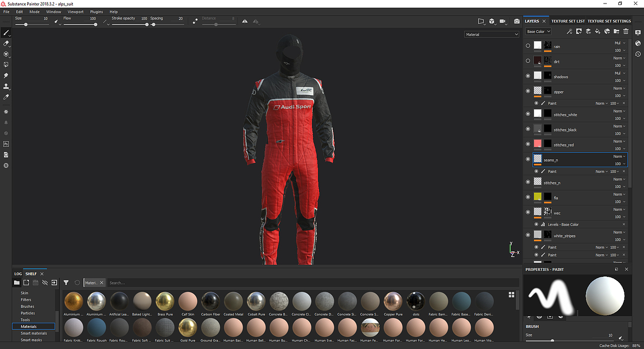Click the shelf filter funnel icon
This screenshot has height=349, width=644.
(x=66, y=283)
